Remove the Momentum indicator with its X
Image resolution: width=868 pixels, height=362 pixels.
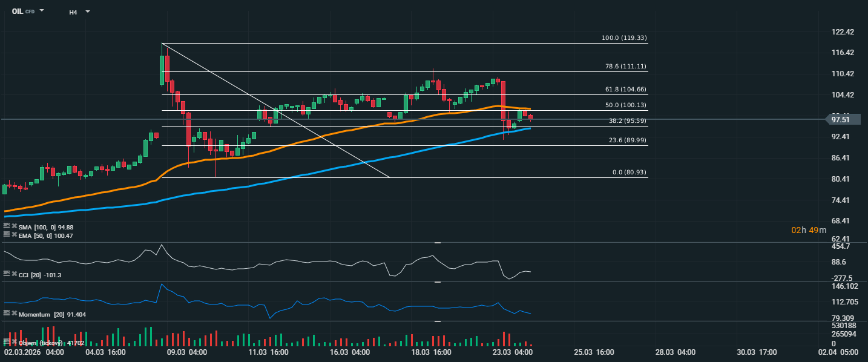[14, 314]
